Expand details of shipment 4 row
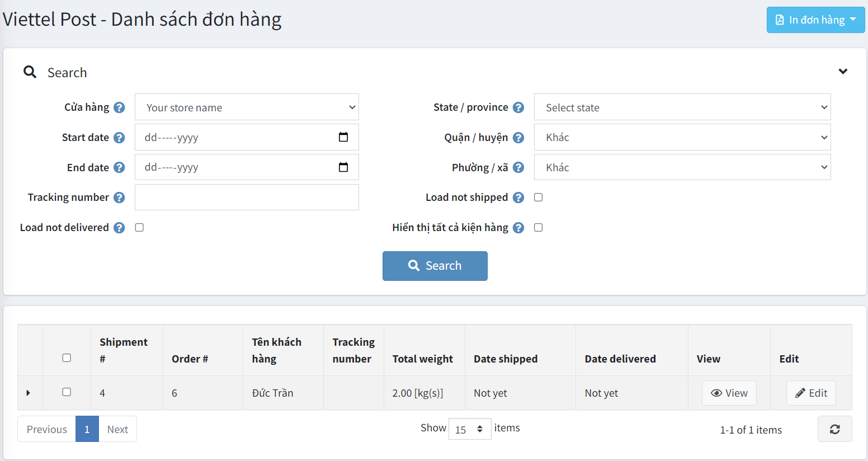Viewport: 868px width, 461px height. point(29,393)
